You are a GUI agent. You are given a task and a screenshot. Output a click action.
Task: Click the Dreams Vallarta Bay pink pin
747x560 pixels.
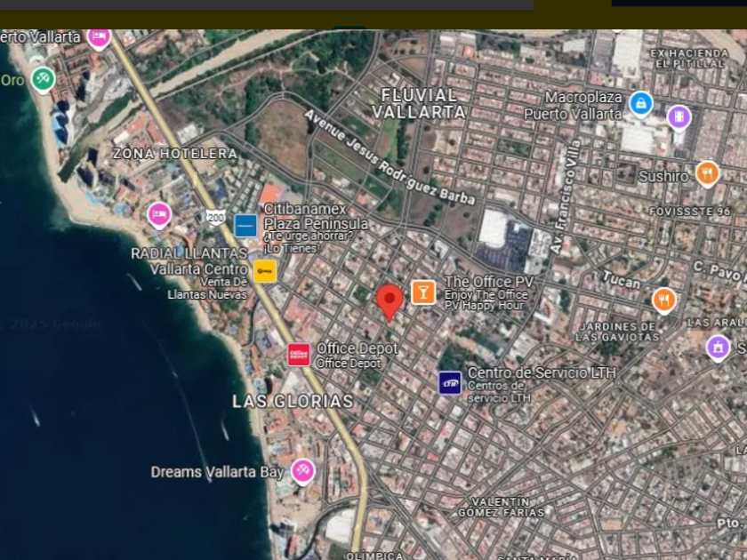tap(303, 471)
